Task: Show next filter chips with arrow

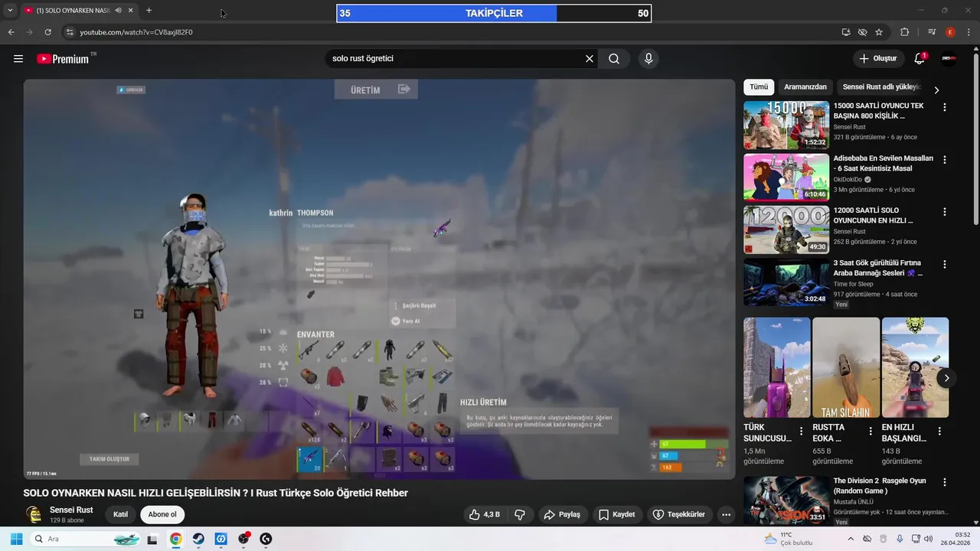Action: coord(936,90)
